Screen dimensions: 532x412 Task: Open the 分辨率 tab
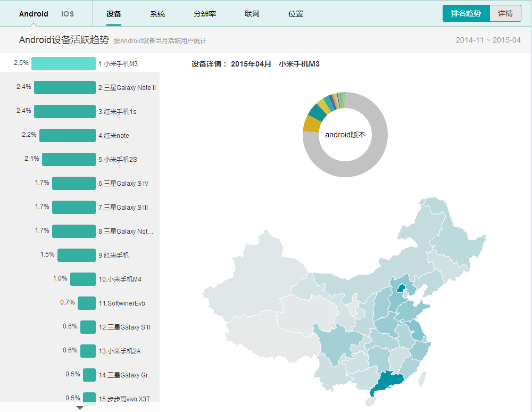205,14
